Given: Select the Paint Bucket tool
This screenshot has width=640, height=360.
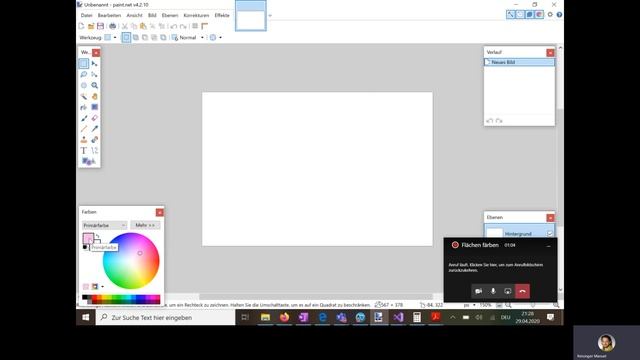Looking at the screenshot, I should 84,107.
